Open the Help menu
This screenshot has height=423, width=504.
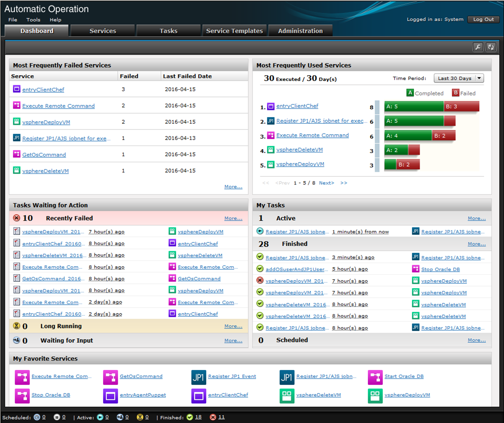coord(56,20)
